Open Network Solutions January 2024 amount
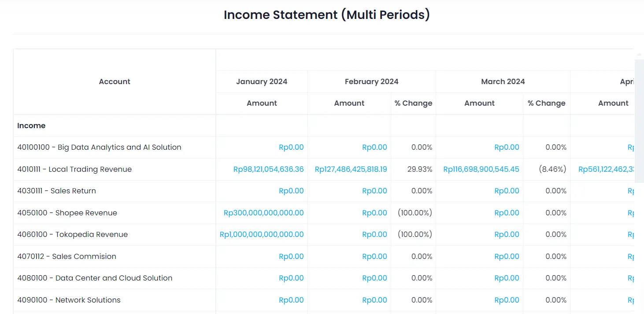Screen dimensions: 644x314 click(291, 300)
